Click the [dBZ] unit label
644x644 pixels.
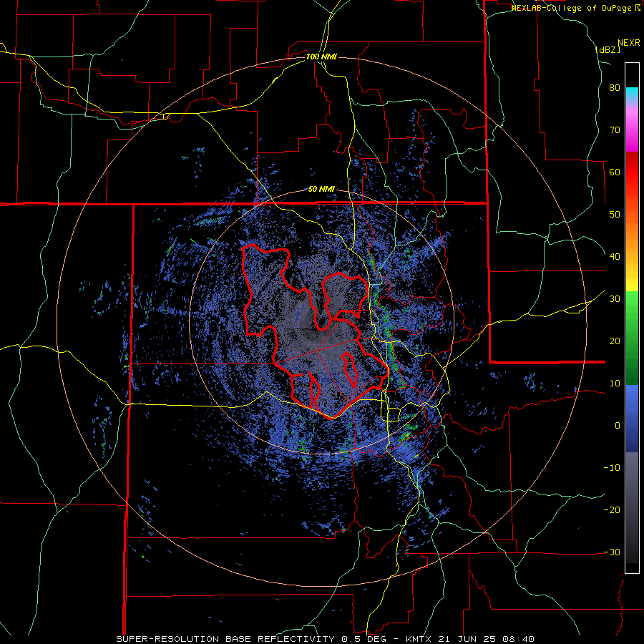click(608, 49)
